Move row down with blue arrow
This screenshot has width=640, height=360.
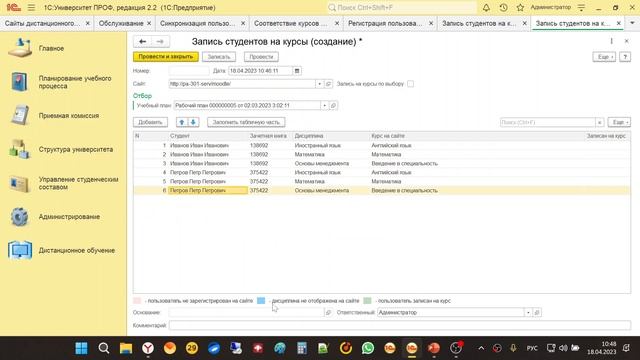pyautogui.click(x=193, y=122)
